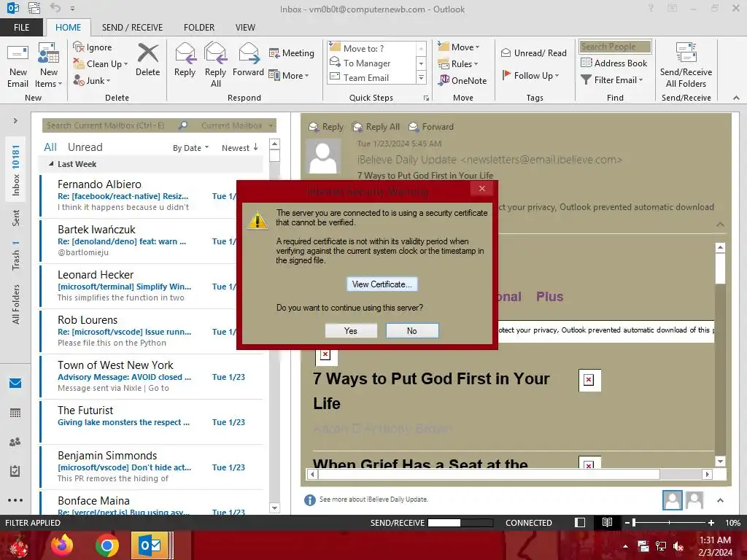Open the Quick Steps dialog launcher
Screen dimensions: 747x560
[x=426, y=98]
